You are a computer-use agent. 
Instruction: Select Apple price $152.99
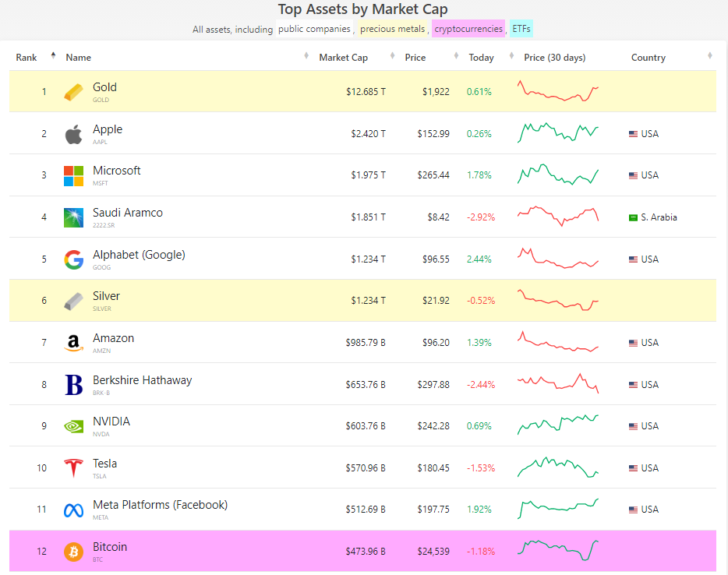[433, 134]
